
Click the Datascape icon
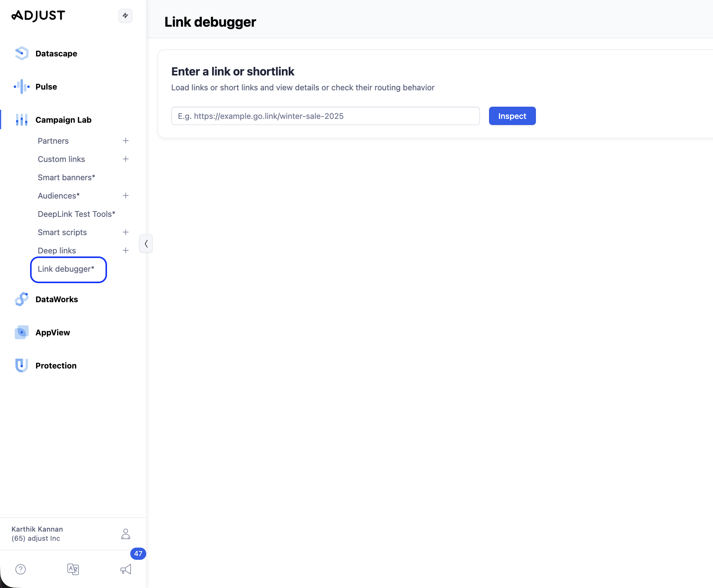click(22, 53)
